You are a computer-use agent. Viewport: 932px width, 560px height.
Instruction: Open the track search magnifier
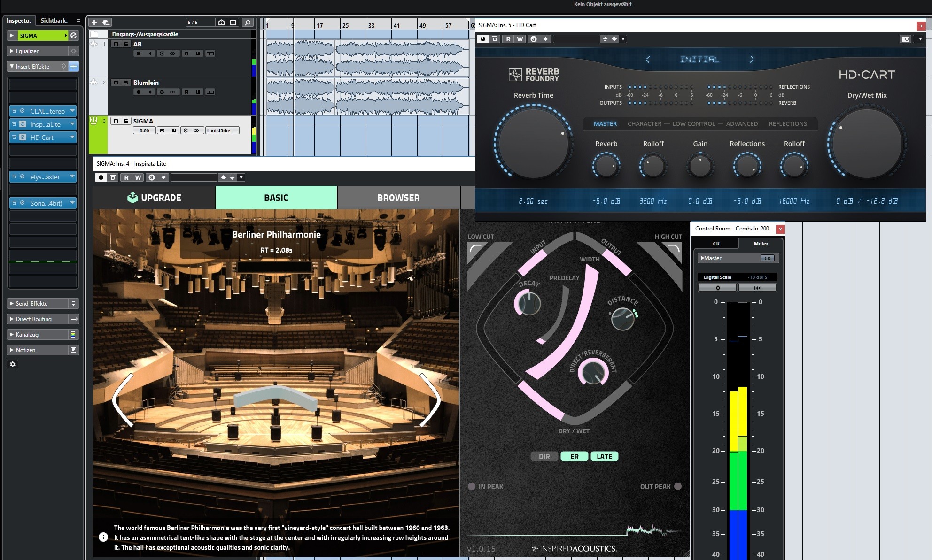(x=248, y=22)
